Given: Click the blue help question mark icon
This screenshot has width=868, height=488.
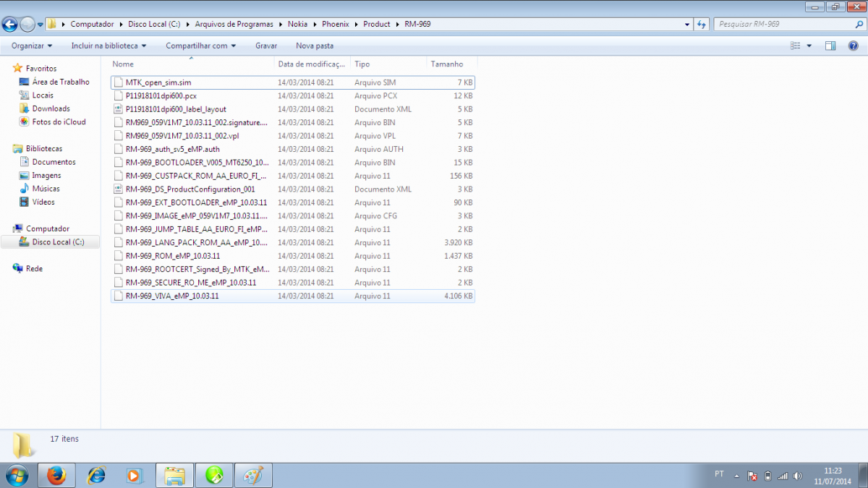Looking at the screenshot, I should 854,46.
